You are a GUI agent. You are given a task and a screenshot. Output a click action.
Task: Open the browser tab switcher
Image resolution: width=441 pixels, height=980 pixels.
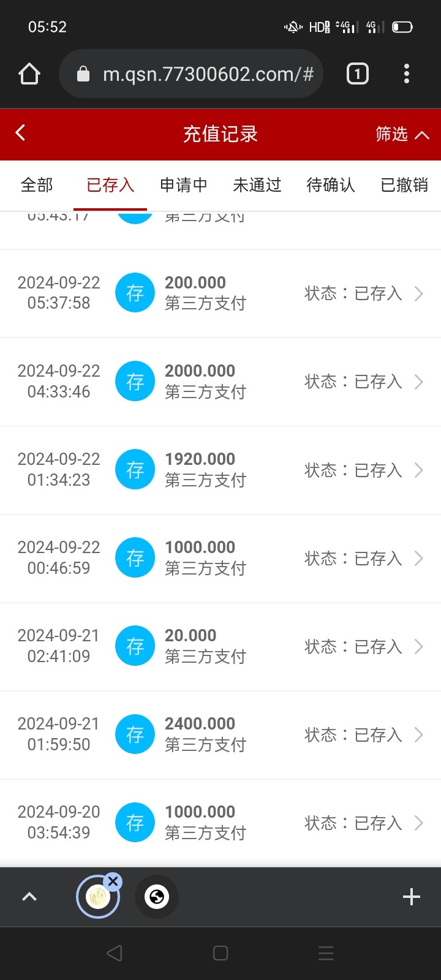pos(358,74)
